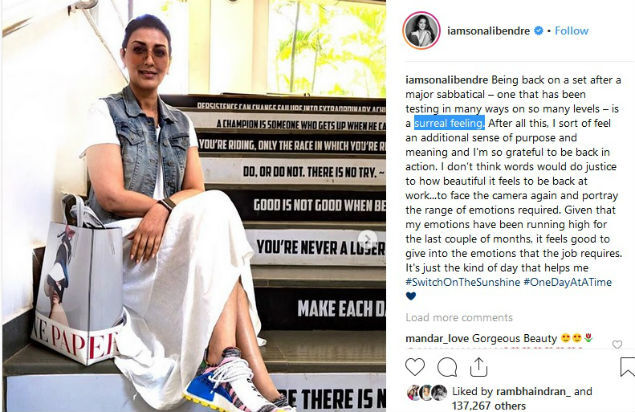Advance to the next photo with the carousel arrow
Screen dimensions: 635x412
click(x=367, y=239)
